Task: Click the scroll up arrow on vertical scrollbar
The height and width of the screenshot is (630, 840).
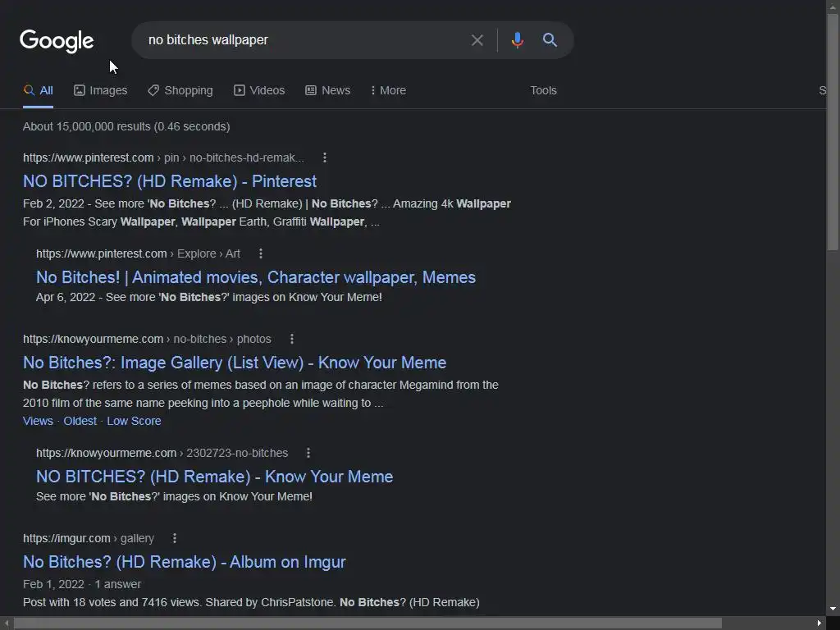Action: [833, 6]
